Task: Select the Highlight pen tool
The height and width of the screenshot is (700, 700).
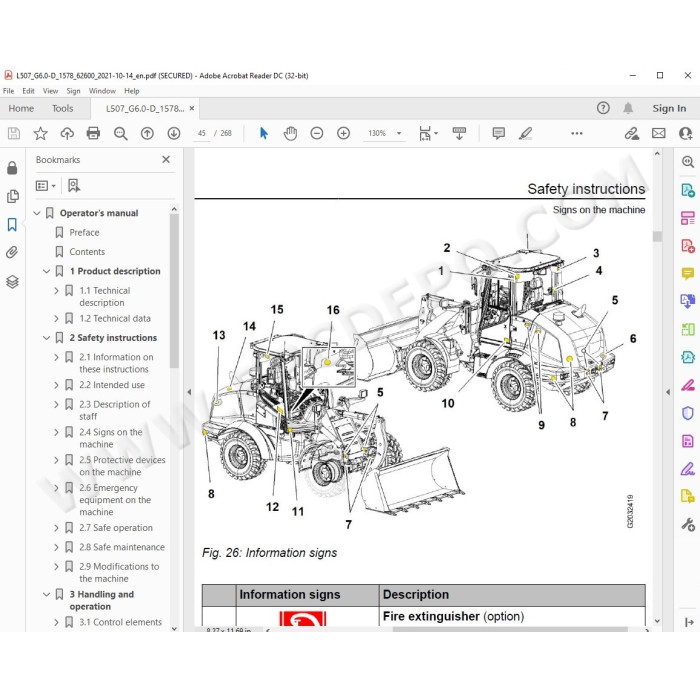Action: (525, 133)
